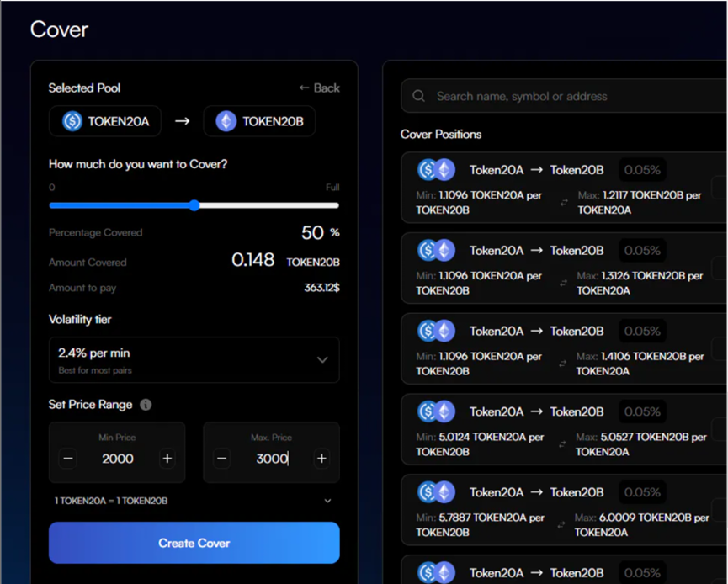Click the swap arrows icon in first cover position
728x584 pixels.
click(x=563, y=202)
